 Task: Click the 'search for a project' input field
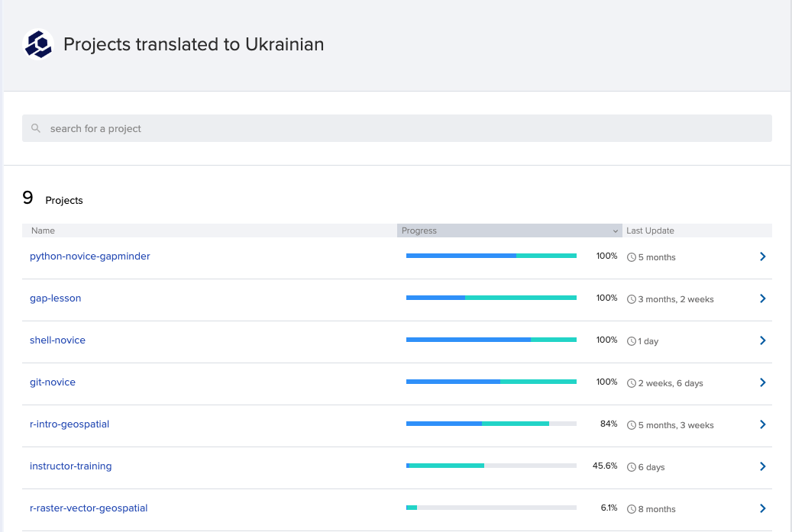[396, 128]
